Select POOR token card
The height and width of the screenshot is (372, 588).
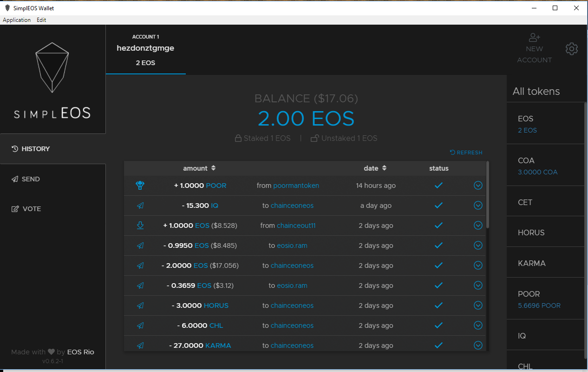(x=545, y=299)
